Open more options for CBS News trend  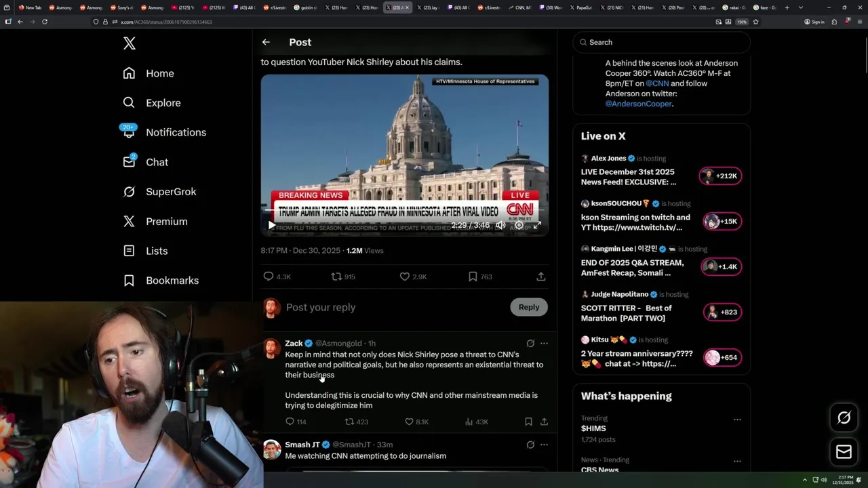[737, 461]
